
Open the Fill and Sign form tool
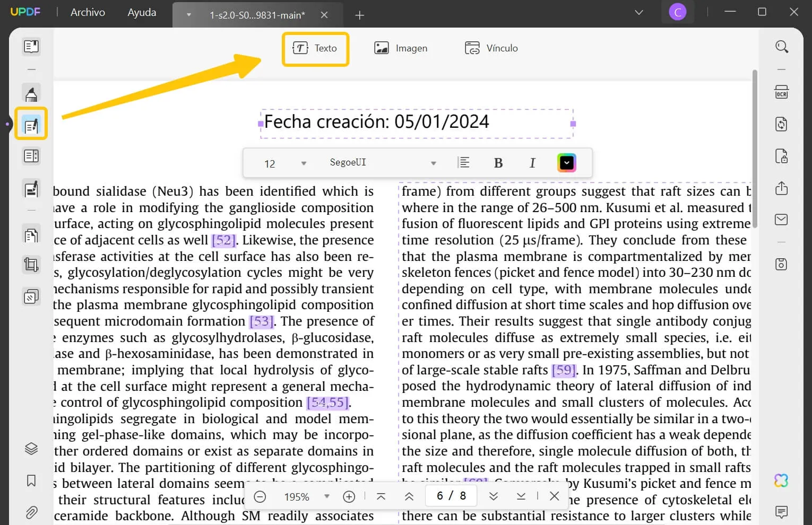31,189
